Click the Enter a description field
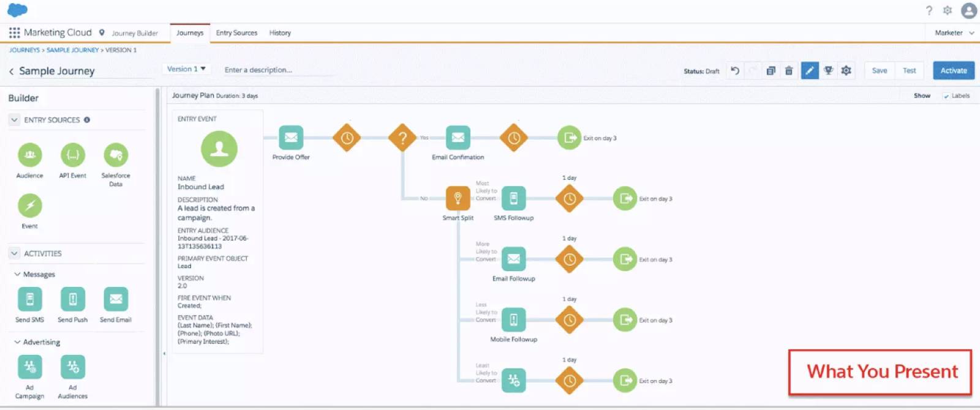980x410 pixels. click(279, 70)
